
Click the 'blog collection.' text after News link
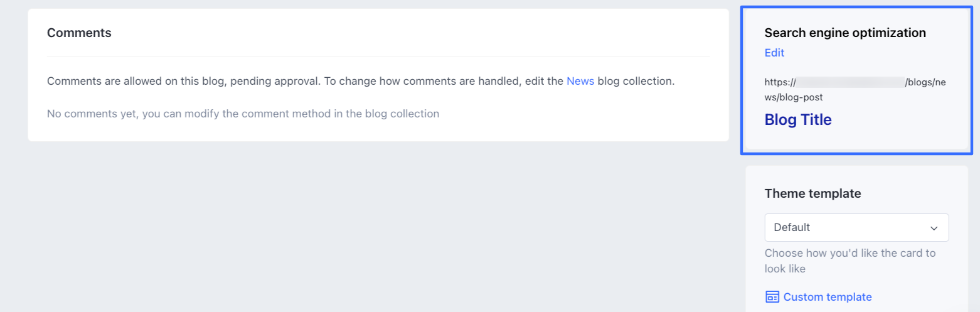(x=636, y=81)
